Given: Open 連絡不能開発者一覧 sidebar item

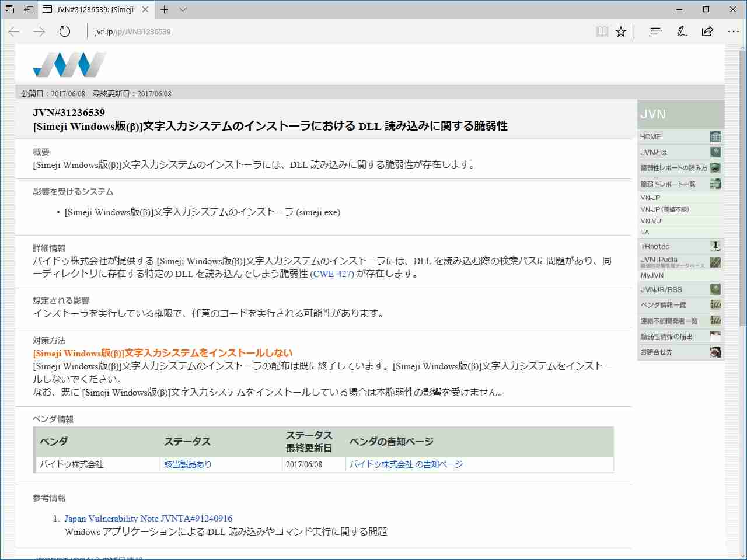Looking at the screenshot, I should point(669,321).
